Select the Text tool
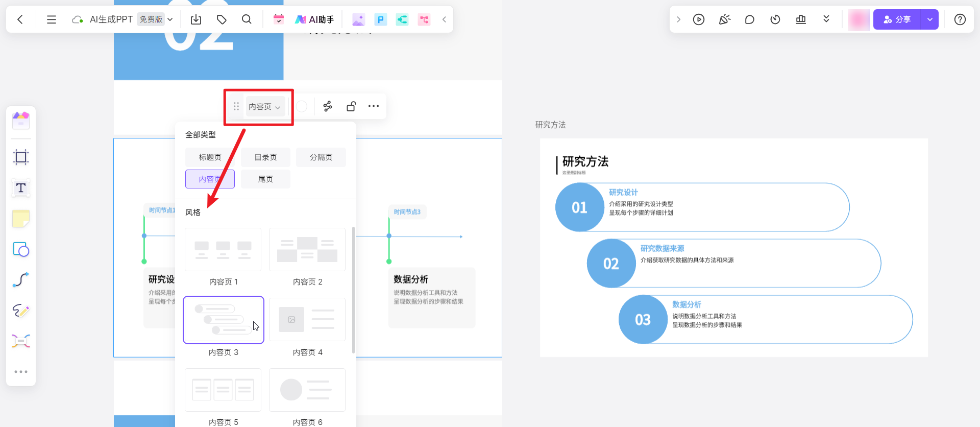Viewport: 980px width, 427px height. [x=21, y=188]
